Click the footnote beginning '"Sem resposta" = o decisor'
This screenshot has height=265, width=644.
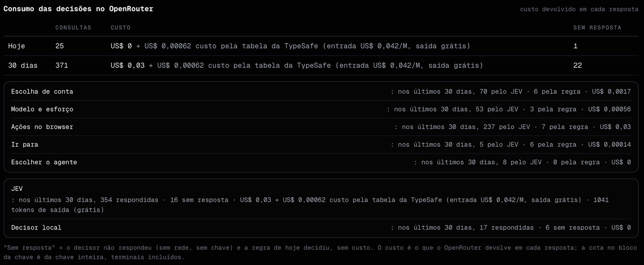point(320,248)
